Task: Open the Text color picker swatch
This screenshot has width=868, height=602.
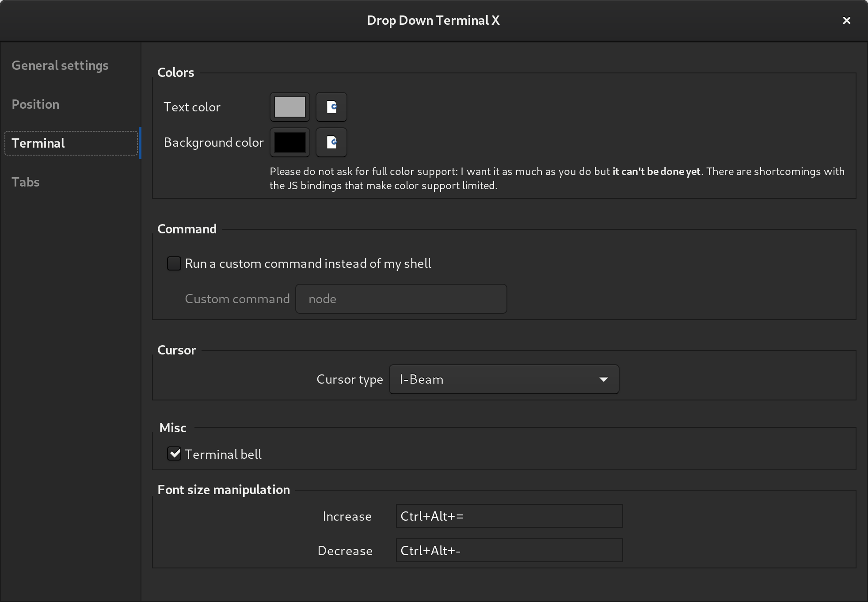Action: (x=290, y=107)
